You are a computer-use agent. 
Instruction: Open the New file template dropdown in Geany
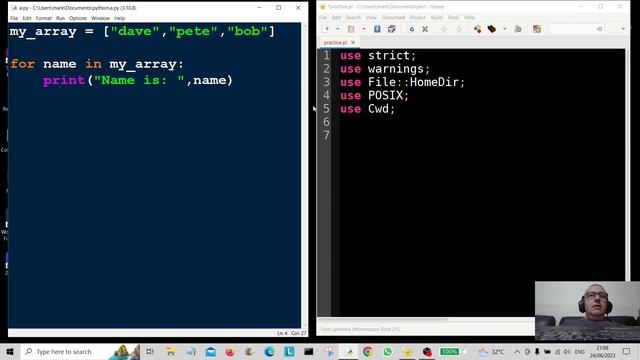338,29
